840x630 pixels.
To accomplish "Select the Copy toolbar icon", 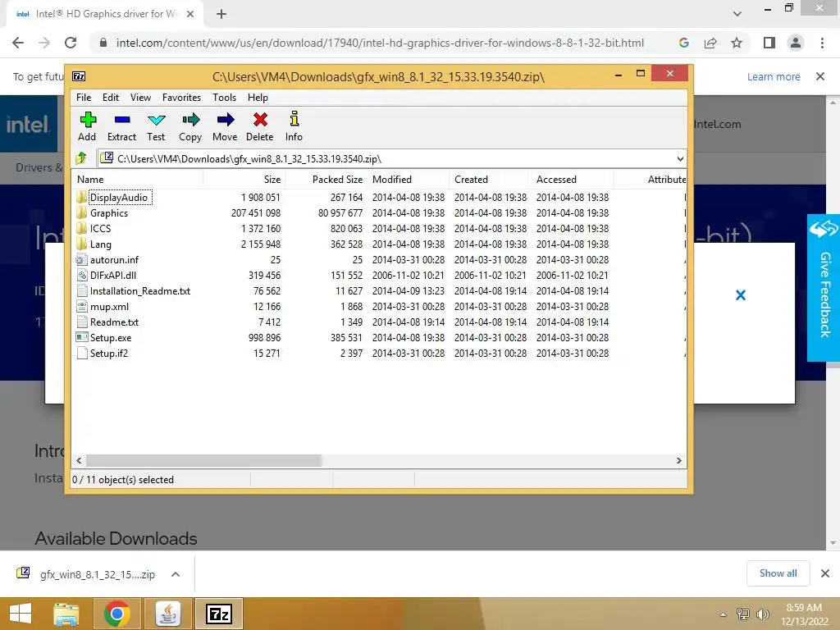I will pyautogui.click(x=190, y=120).
